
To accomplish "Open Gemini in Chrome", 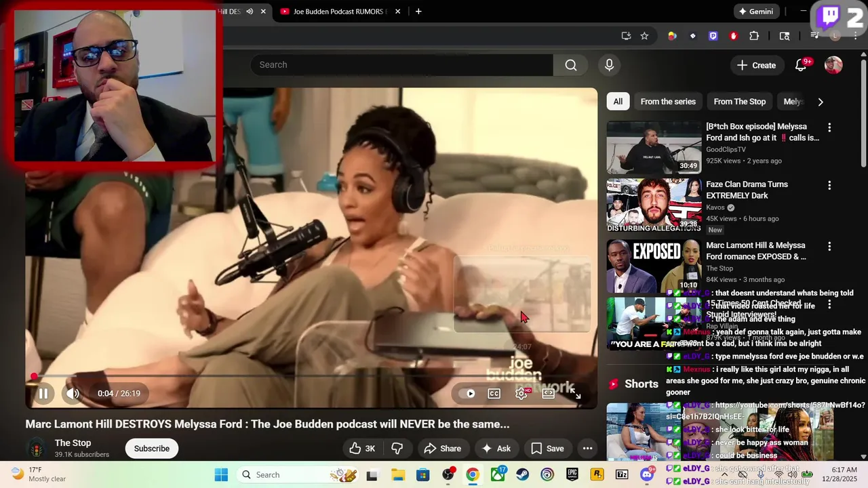I will click(756, 12).
